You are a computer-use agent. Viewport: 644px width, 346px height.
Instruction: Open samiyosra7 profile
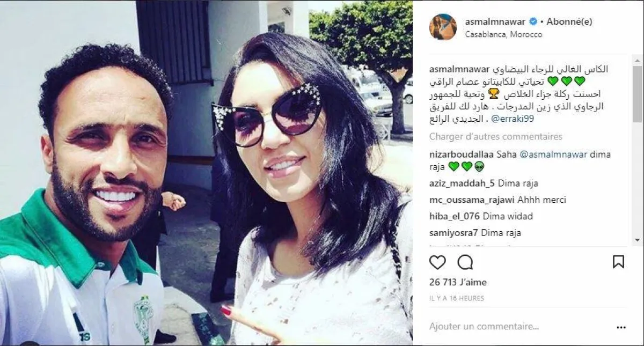coord(454,233)
